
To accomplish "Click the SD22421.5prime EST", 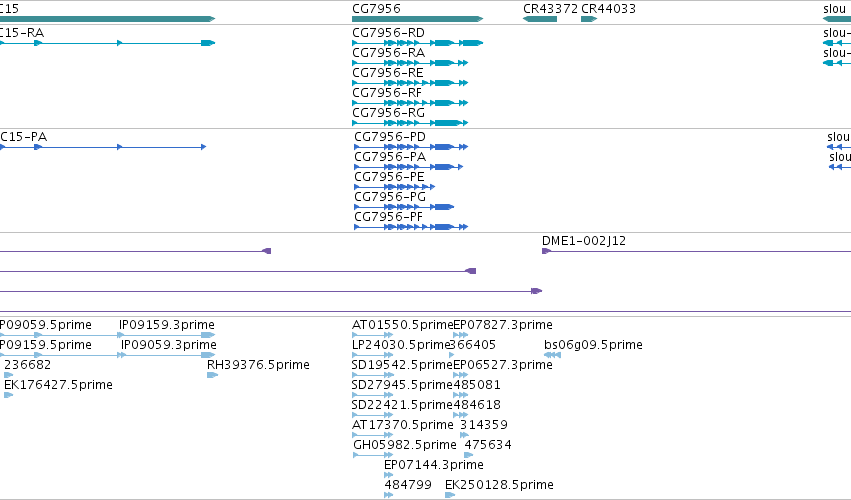I will click(372, 415).
